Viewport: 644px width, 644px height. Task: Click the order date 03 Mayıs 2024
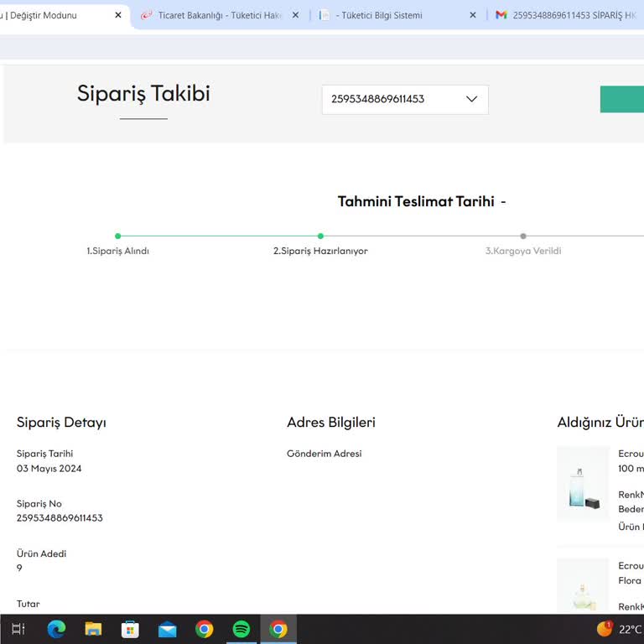[49, 468]
